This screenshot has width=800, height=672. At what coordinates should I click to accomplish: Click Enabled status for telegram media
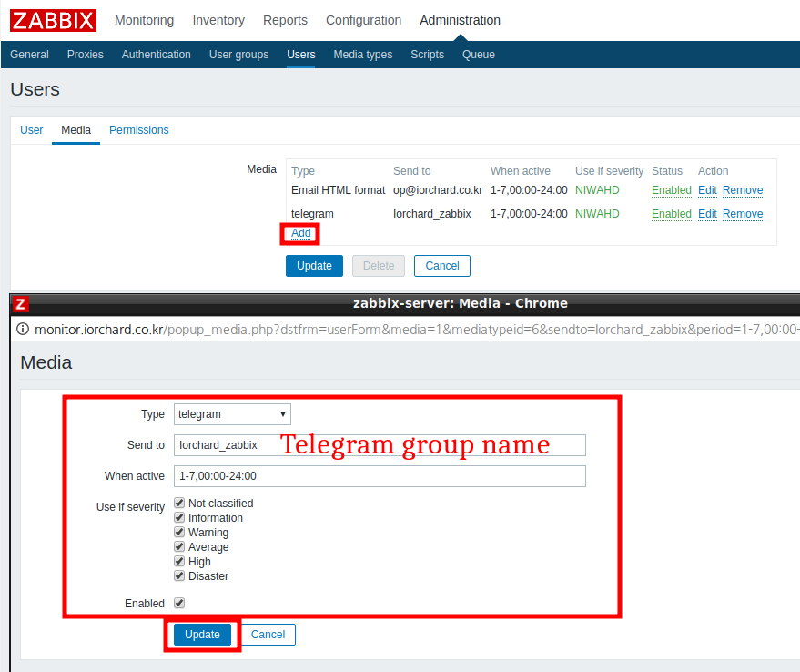click(x=672, y=214)
